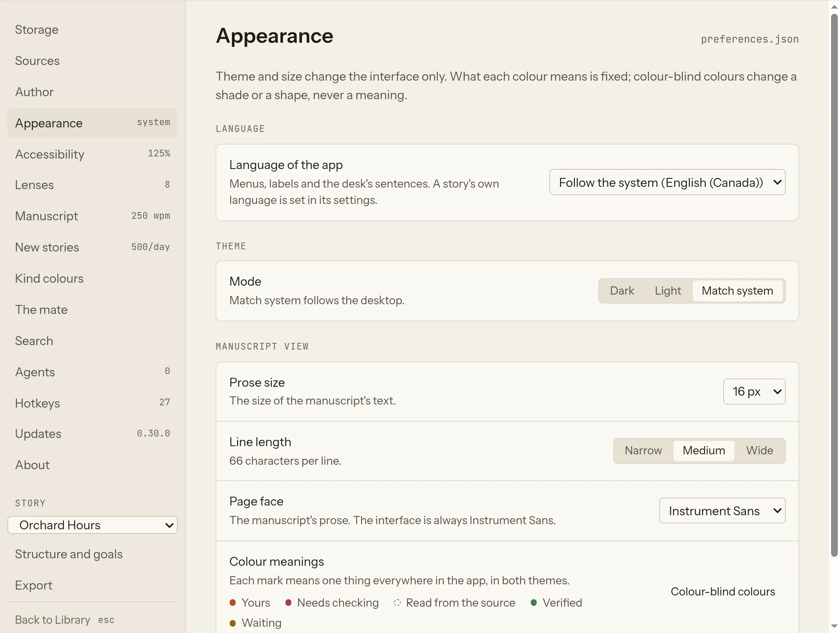Click the page vertical scrollbar thumb
Screen dimensions: 840x633
coord(834,285)
